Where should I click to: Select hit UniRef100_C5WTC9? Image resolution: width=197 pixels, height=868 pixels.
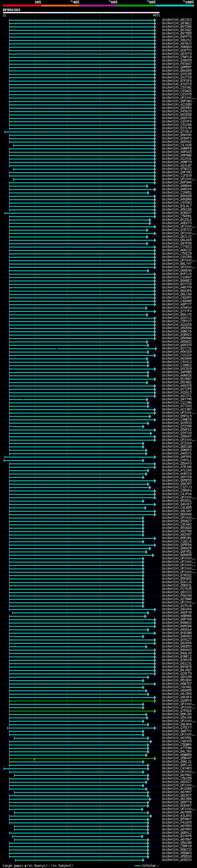(x=177, y=57)
